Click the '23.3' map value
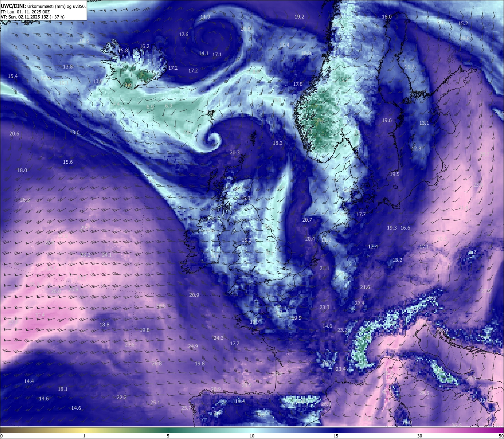Viewport: 504px width, 439px height. point(324,307)
